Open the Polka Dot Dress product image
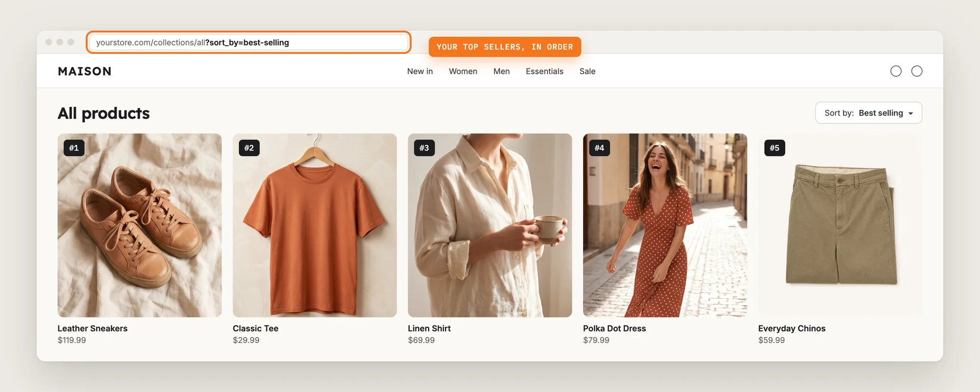980x392 pixels. pos(665,225)
